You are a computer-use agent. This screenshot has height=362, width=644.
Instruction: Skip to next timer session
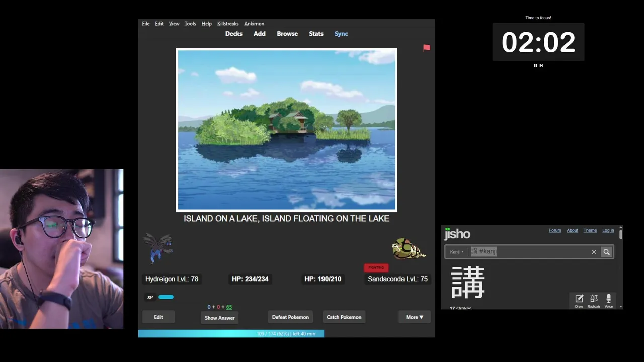pos(541,65)
